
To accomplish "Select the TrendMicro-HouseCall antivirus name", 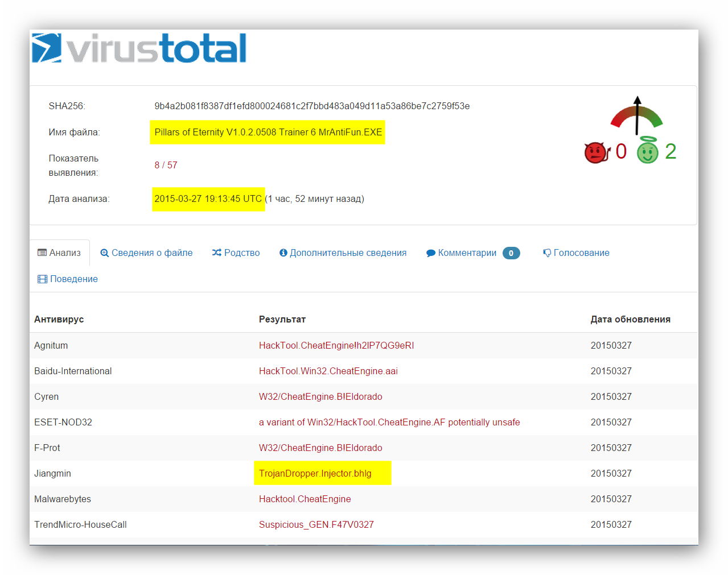I will click(x=80, y=524).
